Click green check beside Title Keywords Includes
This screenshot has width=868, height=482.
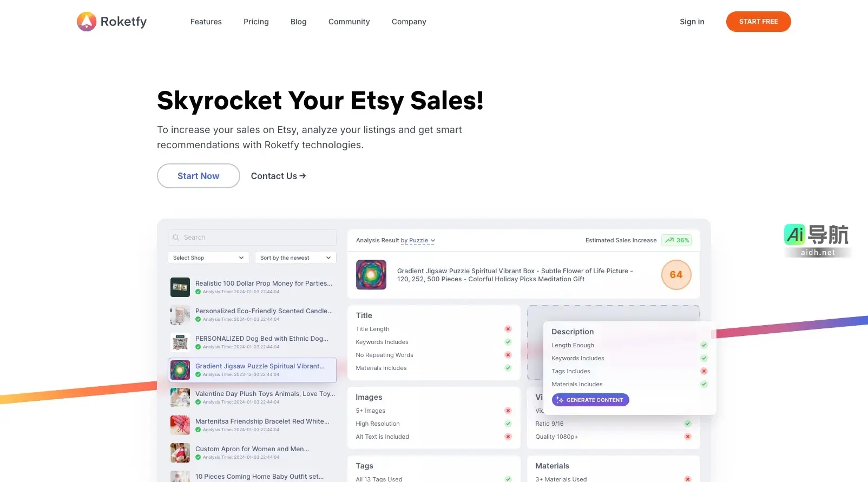click(x=508, y=342)
